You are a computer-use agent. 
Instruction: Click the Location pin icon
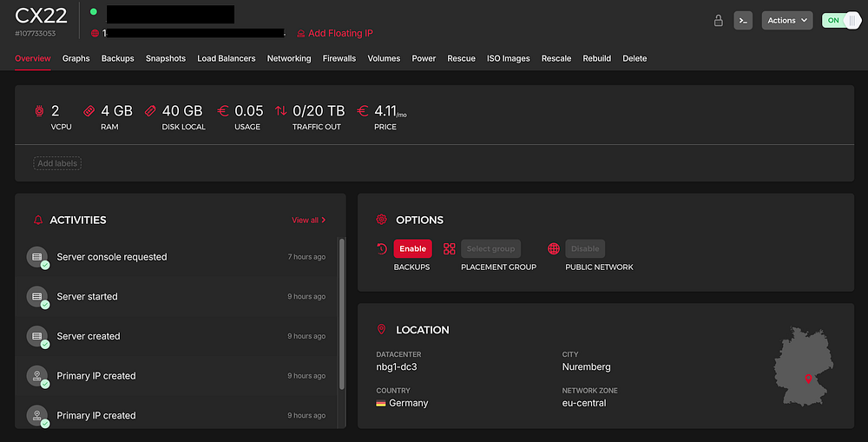pos(381,330)
